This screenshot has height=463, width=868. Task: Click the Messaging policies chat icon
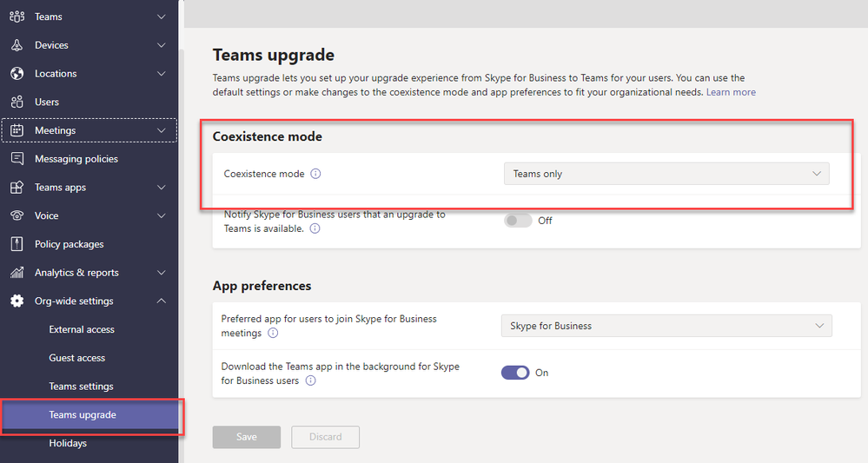coord(17,159)
